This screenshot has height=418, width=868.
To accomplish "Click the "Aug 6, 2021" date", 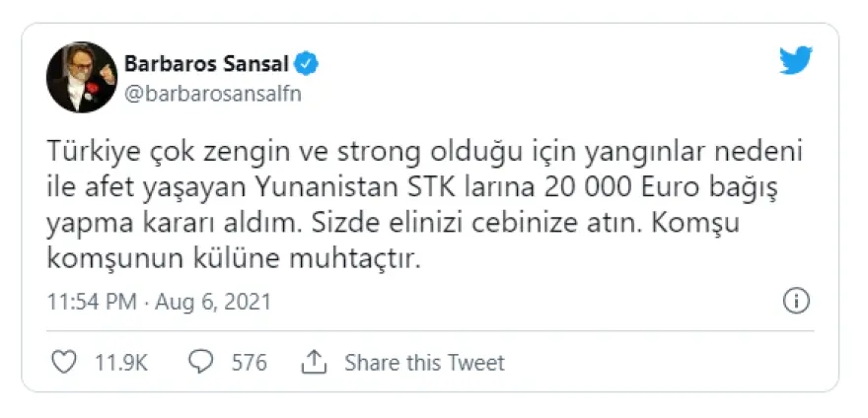I will pyautogui.click(x=214, y=301).
